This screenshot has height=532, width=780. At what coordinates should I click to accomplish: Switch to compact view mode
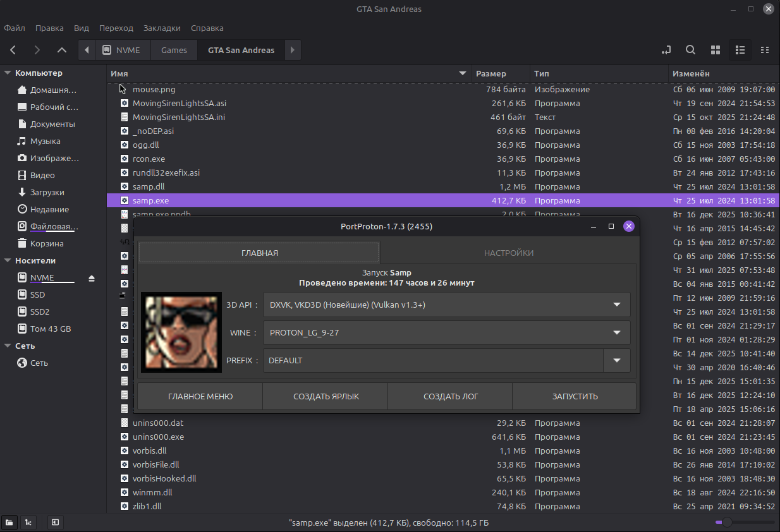pos(765,50)
